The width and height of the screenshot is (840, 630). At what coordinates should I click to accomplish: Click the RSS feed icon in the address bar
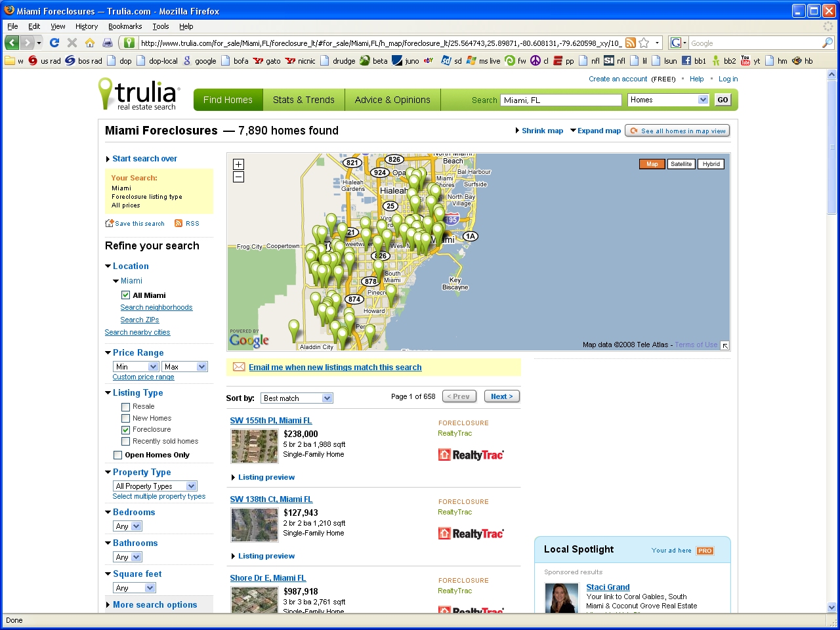coord(630,43)
